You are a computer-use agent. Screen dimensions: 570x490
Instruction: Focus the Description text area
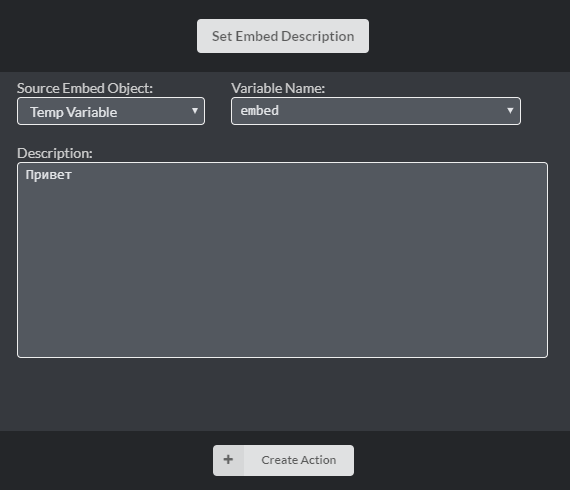[282, 260]
